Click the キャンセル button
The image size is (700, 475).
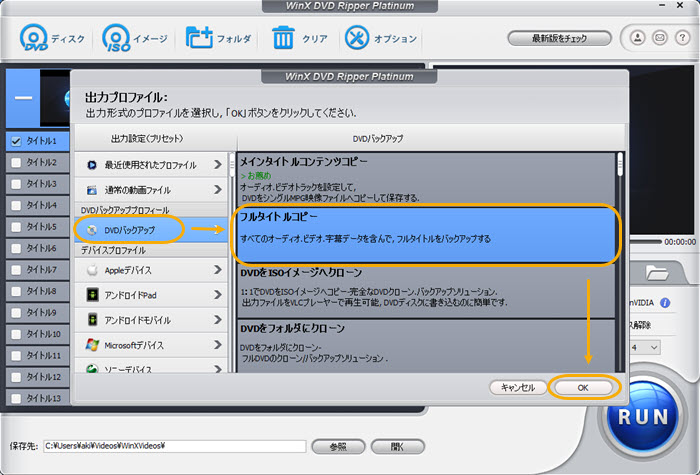coord(518,388)
